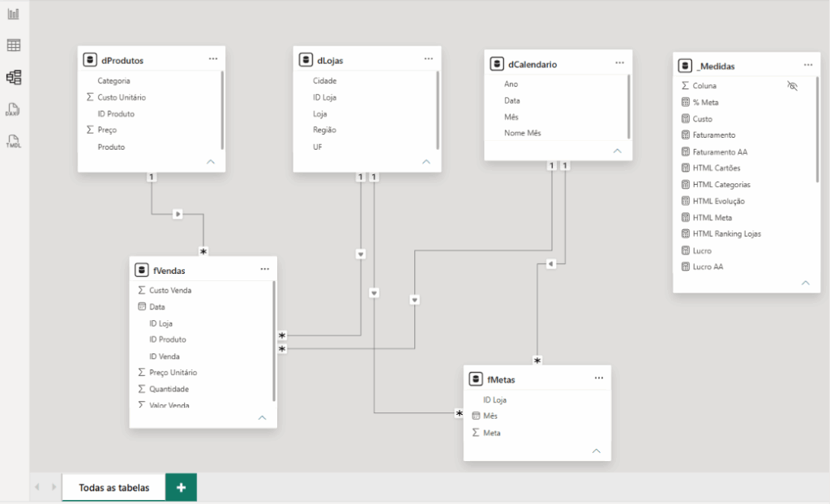This screenshot has width=830, height=504.
Task: Open more options for dCalendario table
Action: [x=619, y=62]
